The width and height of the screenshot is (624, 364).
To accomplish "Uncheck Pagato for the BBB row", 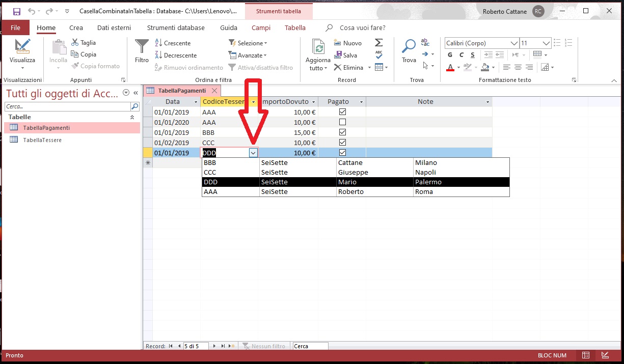I will coord(343,132).
